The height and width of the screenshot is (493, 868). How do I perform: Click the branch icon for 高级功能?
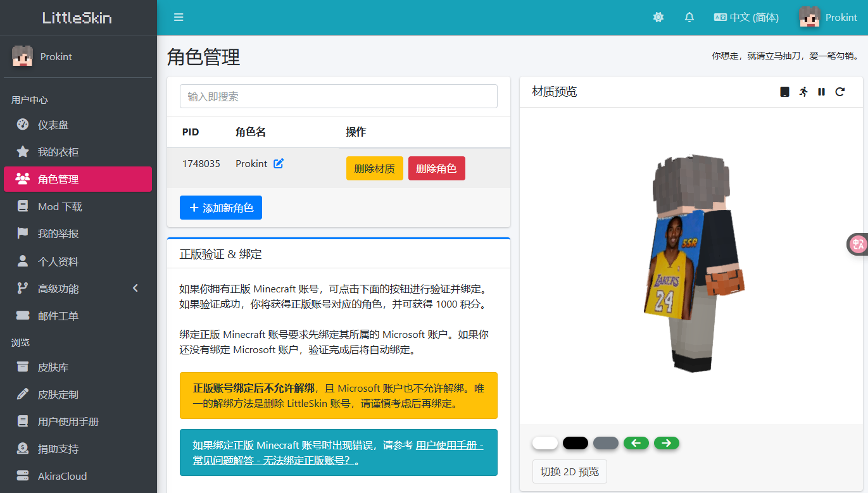coord(23,289)
